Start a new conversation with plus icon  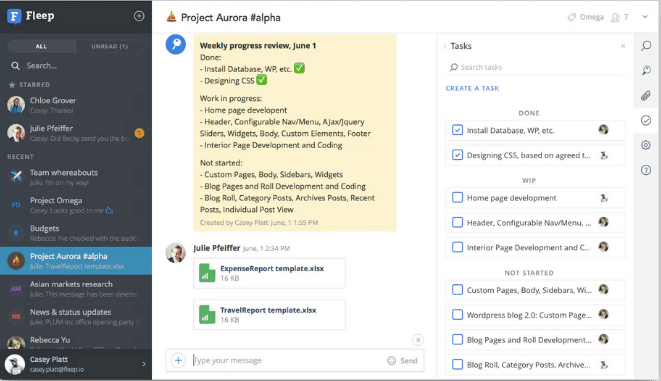pyautogui.click(x=139, y=16)
